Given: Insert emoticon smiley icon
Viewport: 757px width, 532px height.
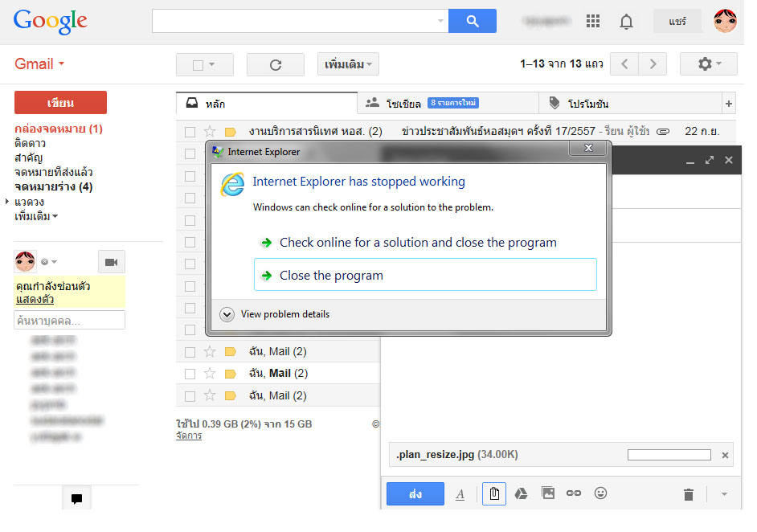Looking at the screenshot, I should (x=600, y=493).
